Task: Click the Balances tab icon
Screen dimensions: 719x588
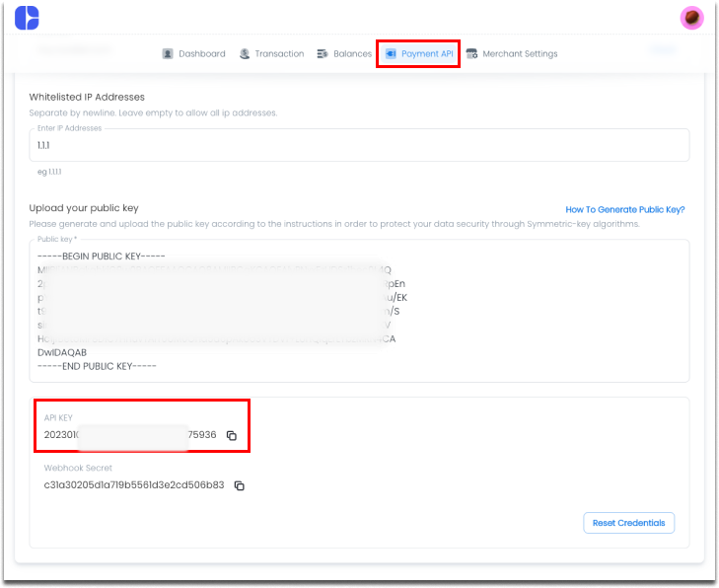Action: pos(323,53)
